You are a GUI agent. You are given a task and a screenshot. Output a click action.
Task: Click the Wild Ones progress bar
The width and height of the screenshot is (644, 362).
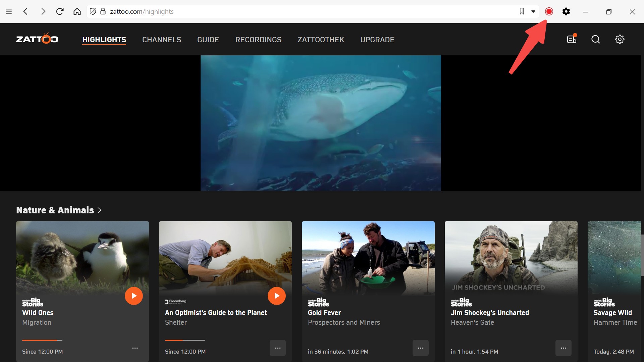click(42, 340)
